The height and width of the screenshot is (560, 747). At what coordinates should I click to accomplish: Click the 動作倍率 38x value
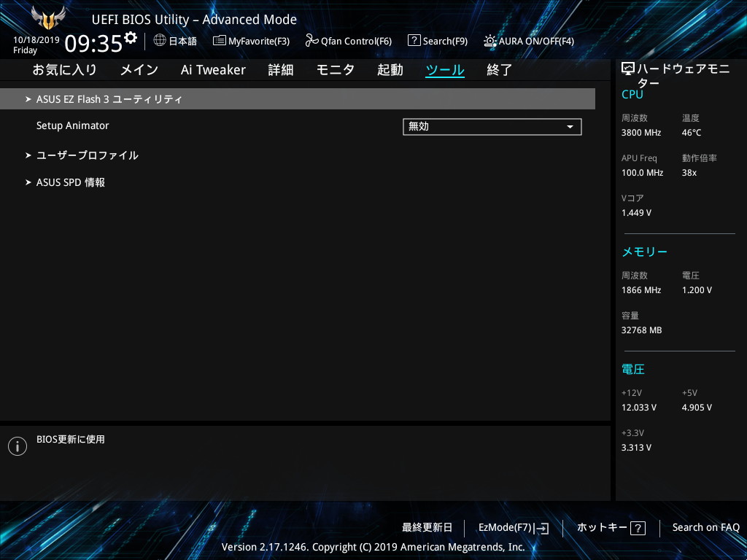pos(689,173)
